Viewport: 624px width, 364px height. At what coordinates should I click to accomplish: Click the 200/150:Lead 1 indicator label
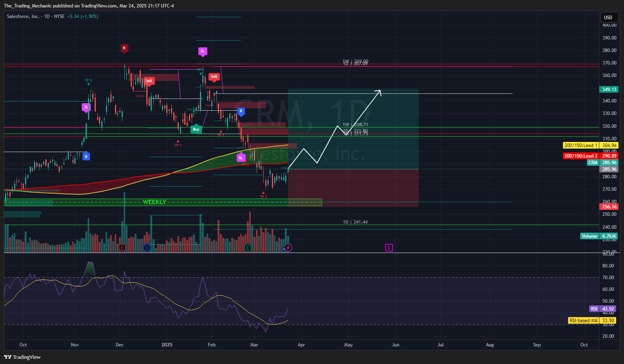click(x=581, y=145)
